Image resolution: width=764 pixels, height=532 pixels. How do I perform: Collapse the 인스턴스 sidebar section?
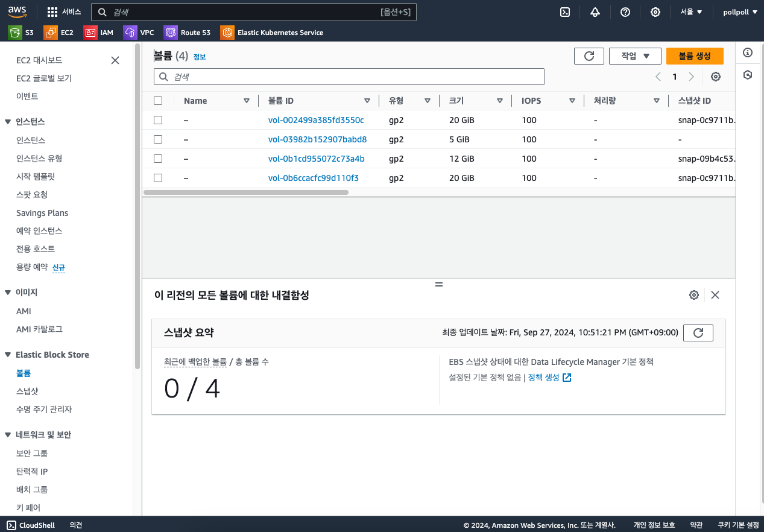[8, 122]
